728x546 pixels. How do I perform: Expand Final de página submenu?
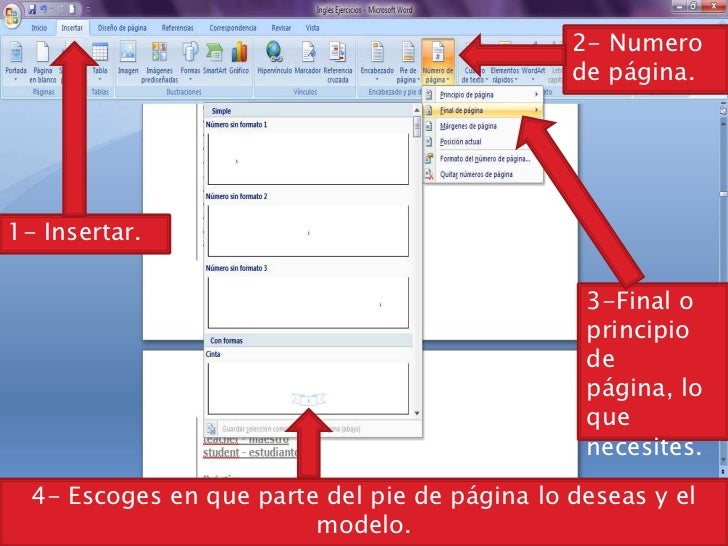pyautogui.click(x=483, y=110)
